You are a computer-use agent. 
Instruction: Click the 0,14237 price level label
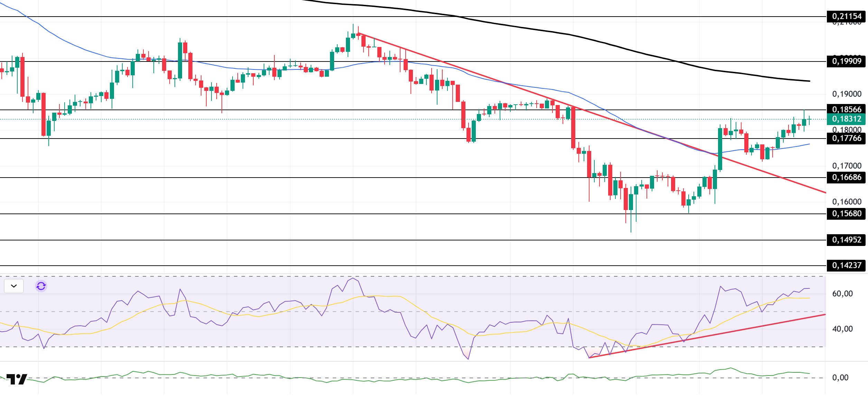point(846,265)
